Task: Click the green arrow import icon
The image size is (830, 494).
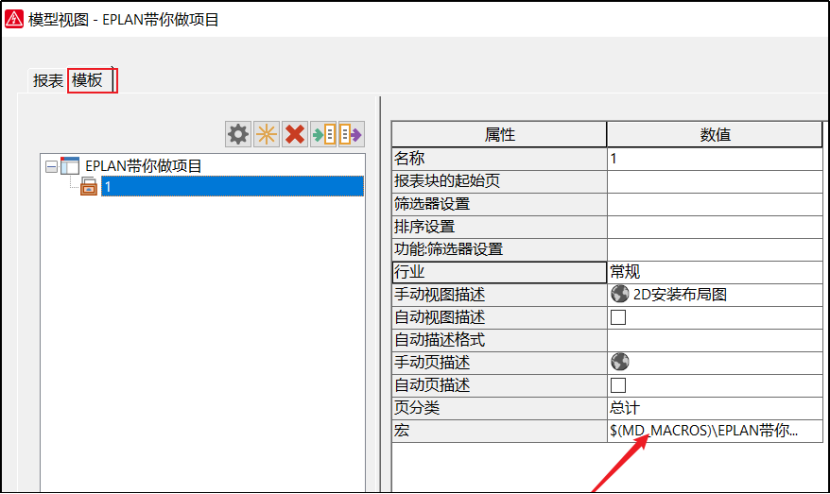Action: coord(323,134)
